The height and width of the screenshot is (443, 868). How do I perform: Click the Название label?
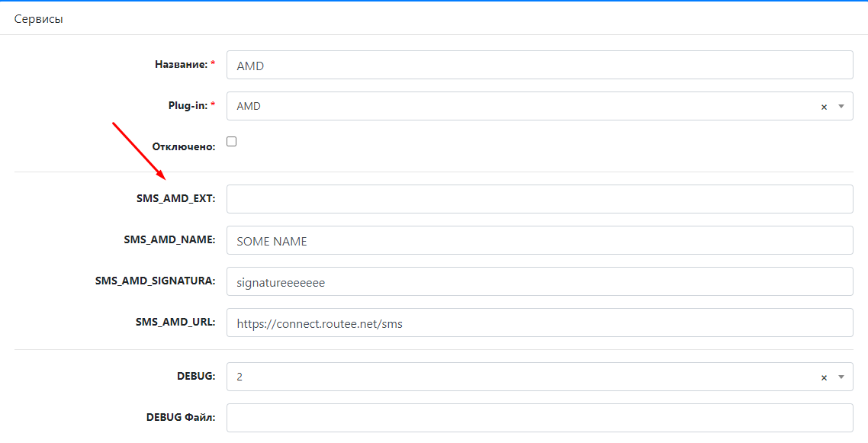pyautogui.click(x=185, y=65)
